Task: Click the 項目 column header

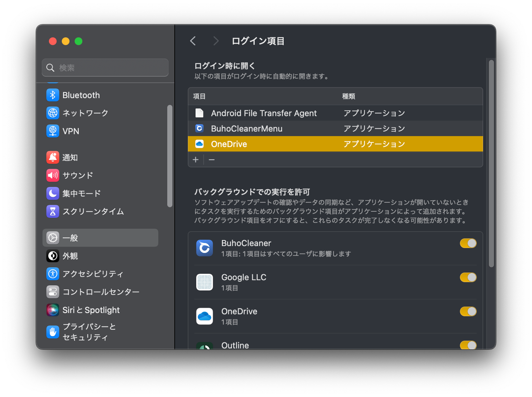Action: [199, 96]
